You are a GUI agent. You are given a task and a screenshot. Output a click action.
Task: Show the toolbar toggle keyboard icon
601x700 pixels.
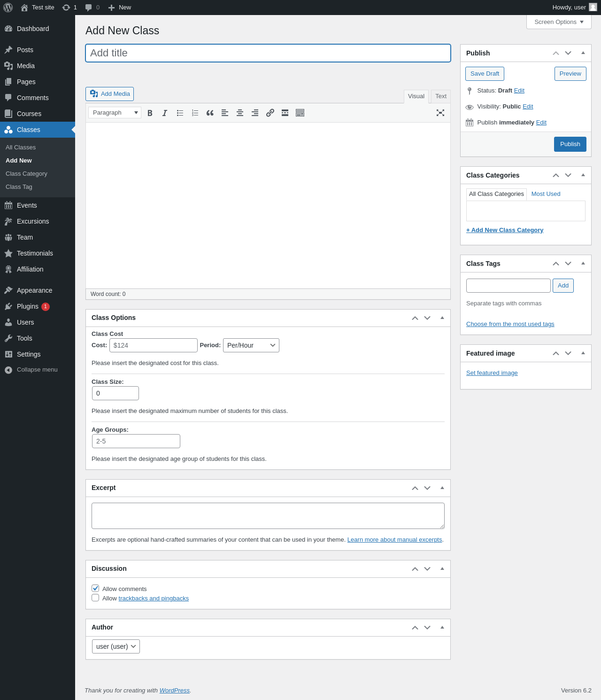click(x=300, y=113)
